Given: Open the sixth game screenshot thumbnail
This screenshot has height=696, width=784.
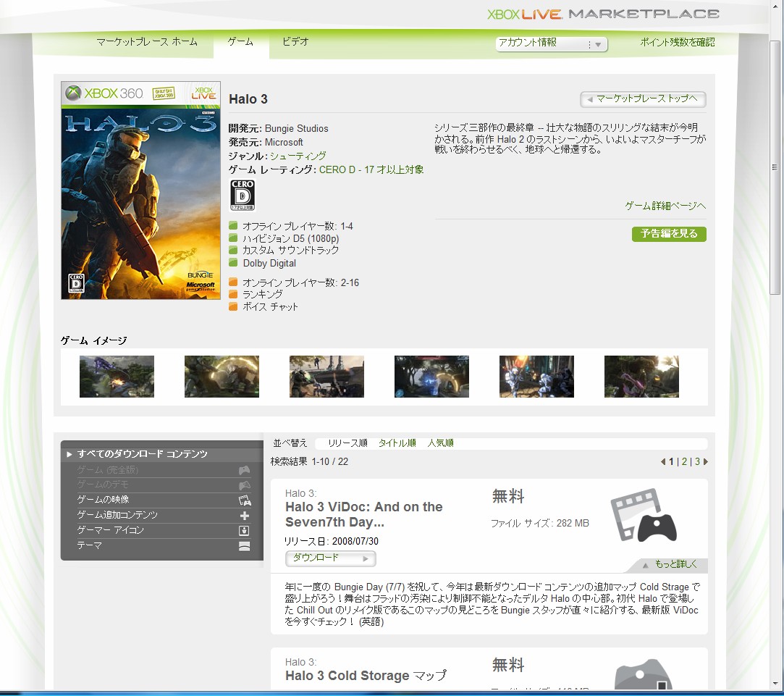Looking at the screenshot, I should click(642, 377).
